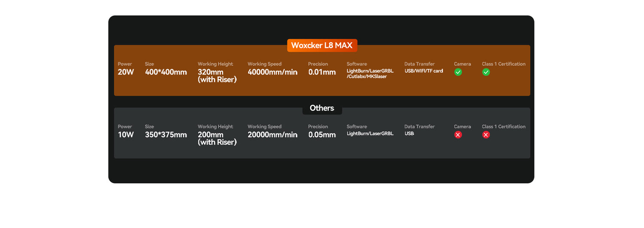The image size is (644, 228).
Task: Select the 350*375mm size value
Action: [x=166, y=135]
